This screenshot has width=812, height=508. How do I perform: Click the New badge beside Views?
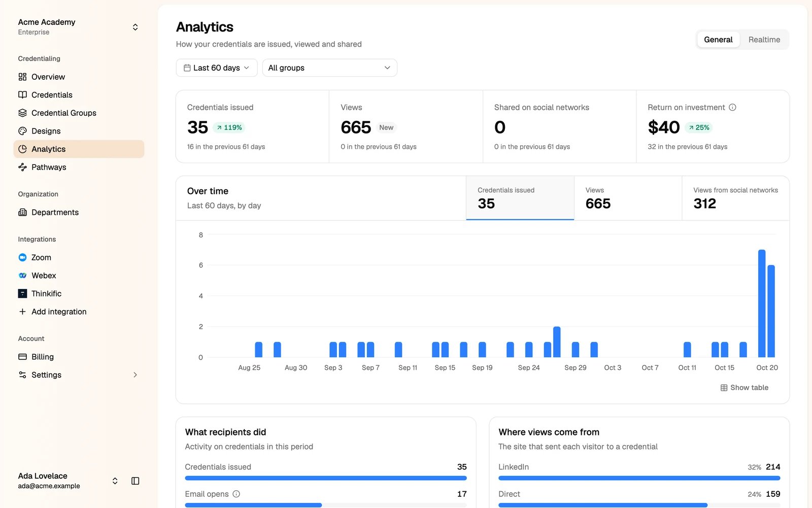[x=386, y=128]
